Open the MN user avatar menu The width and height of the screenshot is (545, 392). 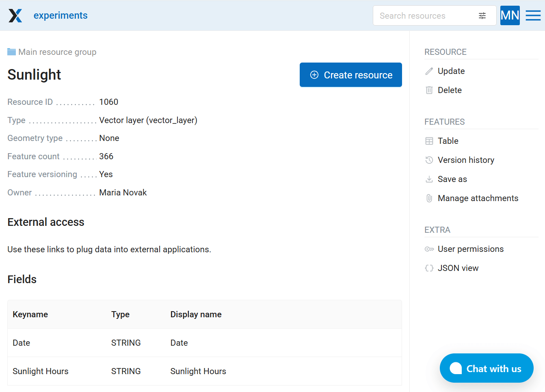click(x=510, y=15)
